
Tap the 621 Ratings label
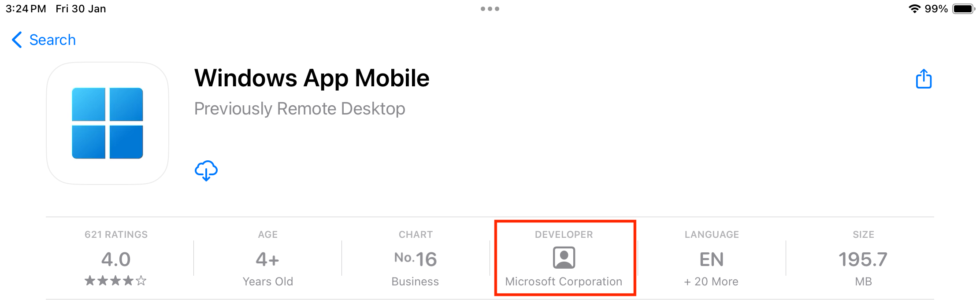pos(116,235)
